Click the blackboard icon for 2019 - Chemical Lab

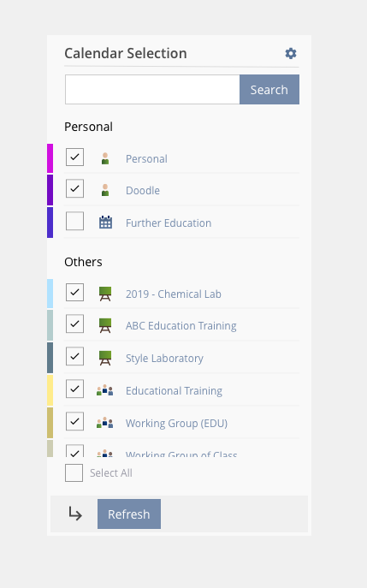[105, 294]
